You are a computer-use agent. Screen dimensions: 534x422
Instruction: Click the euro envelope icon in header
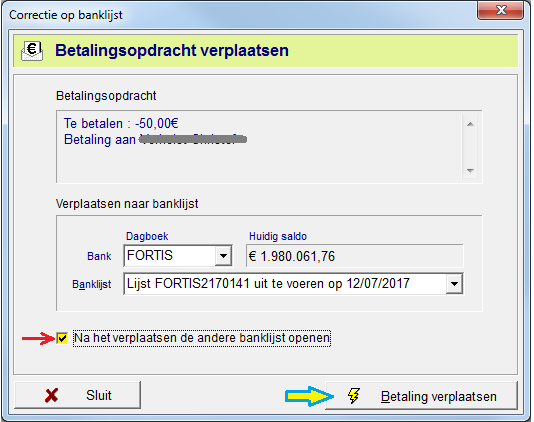pyautogui.click(x=32, y=51)
